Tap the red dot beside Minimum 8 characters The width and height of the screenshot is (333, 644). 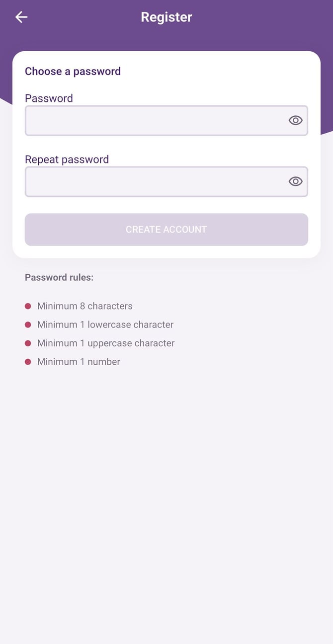point(28,306)
